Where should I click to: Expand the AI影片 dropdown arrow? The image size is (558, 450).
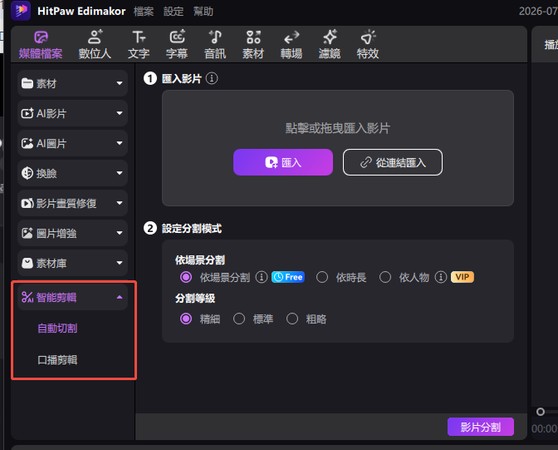[x=120, y=113]
